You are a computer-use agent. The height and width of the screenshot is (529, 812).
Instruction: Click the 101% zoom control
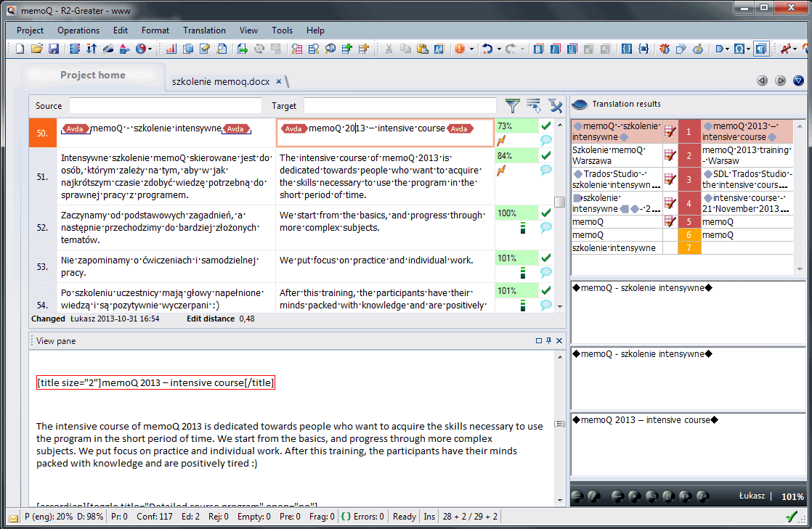[x=793, y=496]
